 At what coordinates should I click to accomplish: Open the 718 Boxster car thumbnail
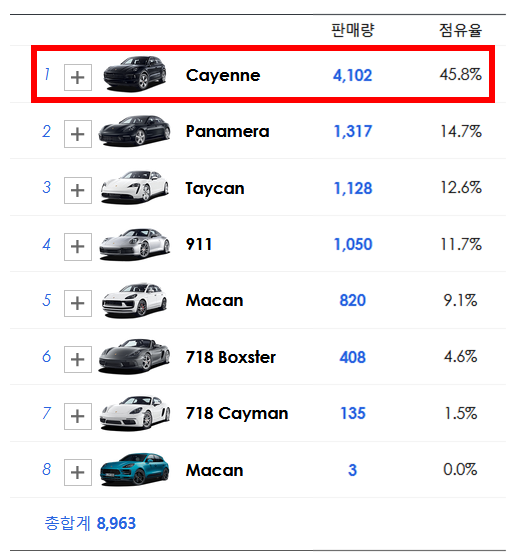(134, 356)
